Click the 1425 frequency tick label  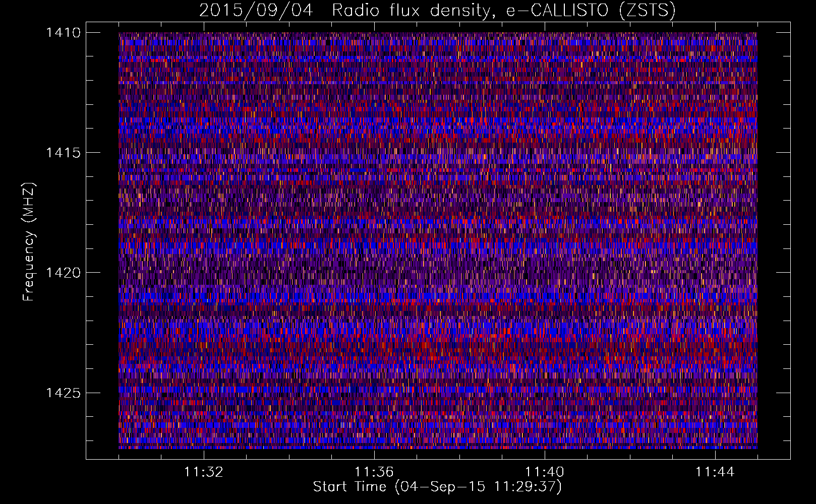click(63, 393)
